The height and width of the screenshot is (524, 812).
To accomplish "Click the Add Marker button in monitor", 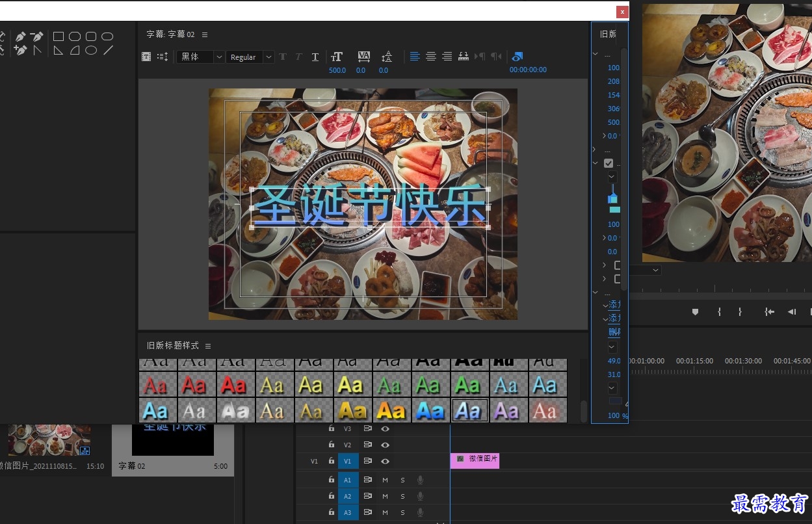I will tap(695, 312).
